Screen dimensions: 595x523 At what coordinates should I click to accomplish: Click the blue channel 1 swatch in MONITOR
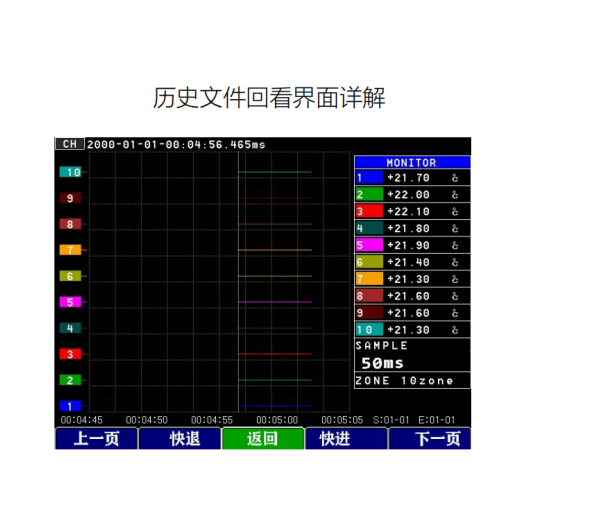coord(370,178)
